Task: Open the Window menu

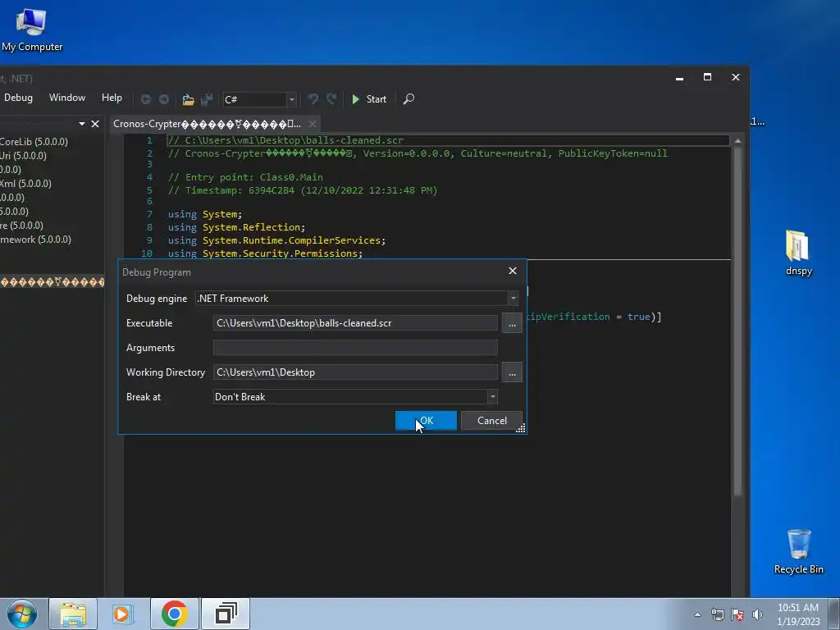Action: coord(67,98)
